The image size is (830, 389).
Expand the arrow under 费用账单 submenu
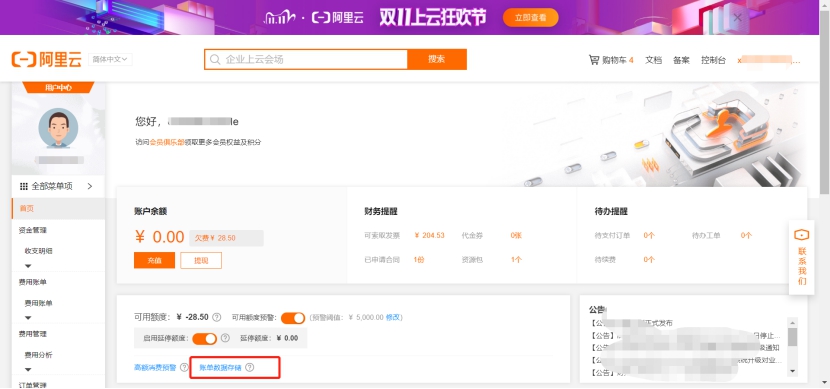click(28, 318)
